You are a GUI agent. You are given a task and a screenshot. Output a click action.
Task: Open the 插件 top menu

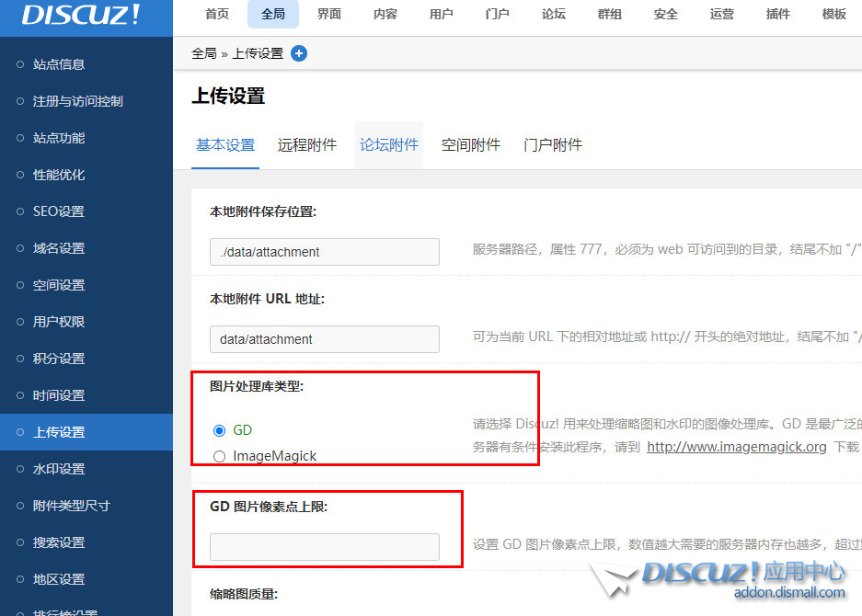tap(778, 14)
